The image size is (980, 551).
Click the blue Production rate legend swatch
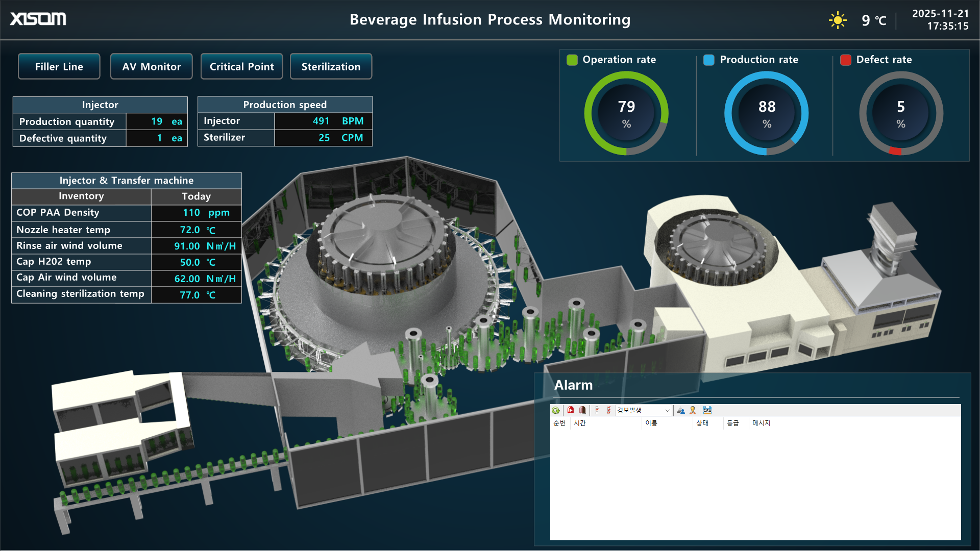coord(708,60)
